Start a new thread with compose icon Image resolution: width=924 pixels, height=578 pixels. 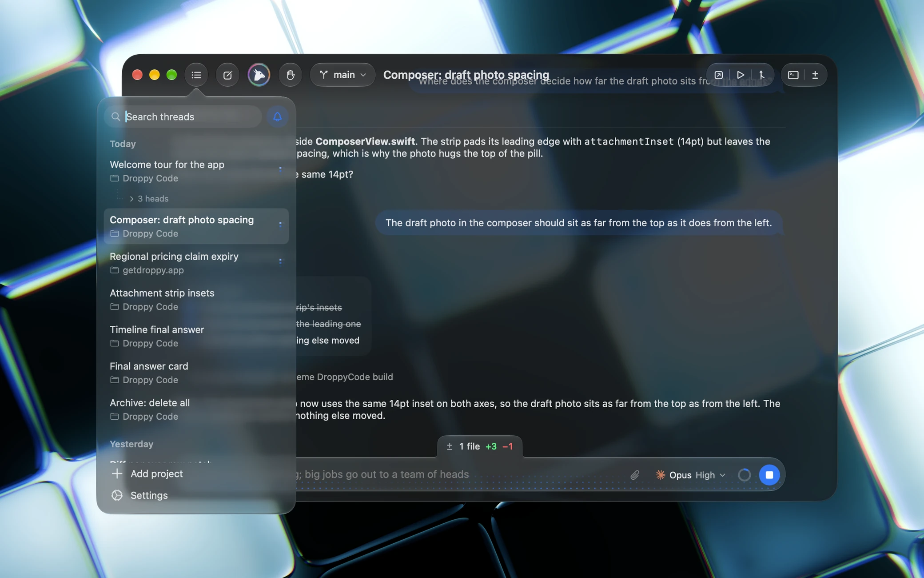tap(227, 75)
